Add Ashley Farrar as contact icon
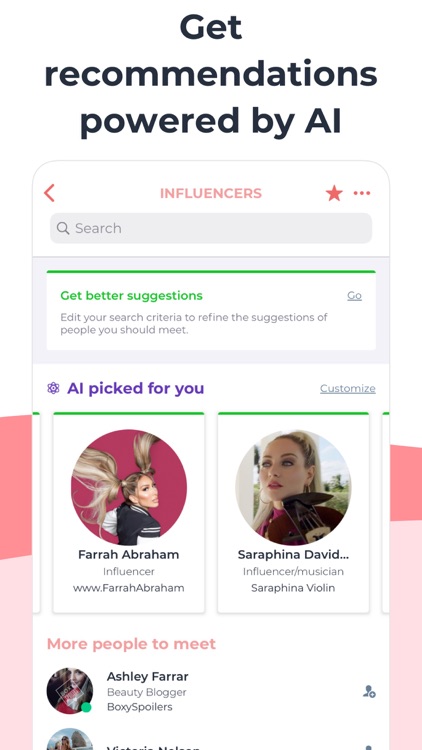 (x=369, y=691)
